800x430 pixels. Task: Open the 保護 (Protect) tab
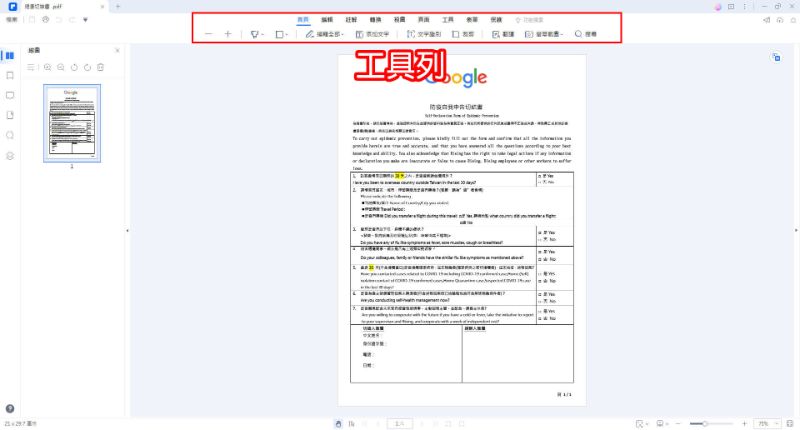(x=496, y=19)
